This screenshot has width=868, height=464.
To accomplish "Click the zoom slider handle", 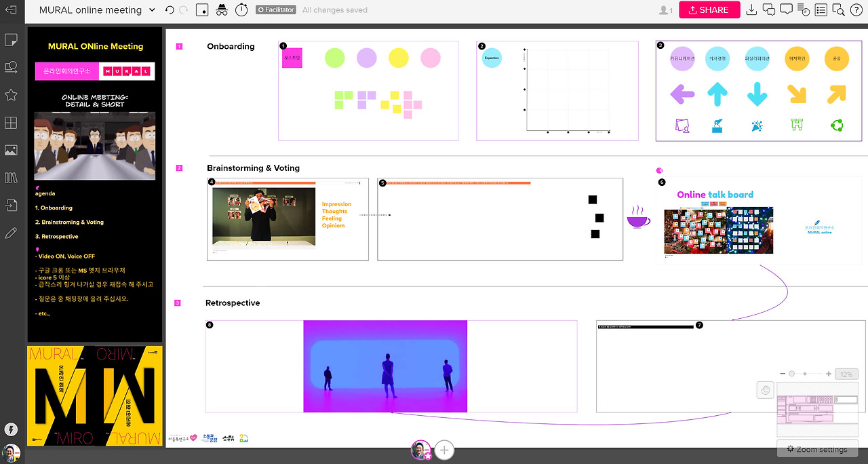I will coord(792,374).
